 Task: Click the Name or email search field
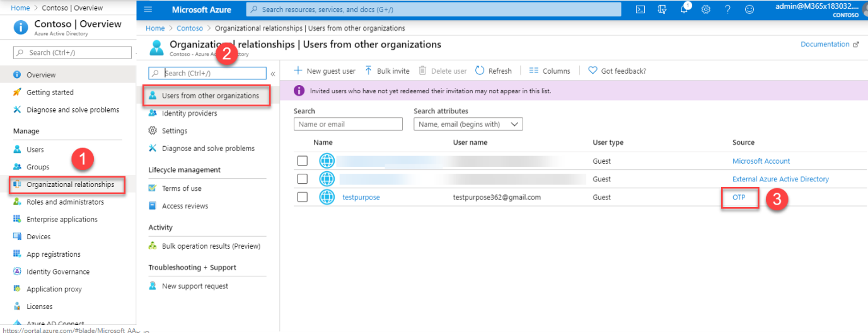click(348, 125)
